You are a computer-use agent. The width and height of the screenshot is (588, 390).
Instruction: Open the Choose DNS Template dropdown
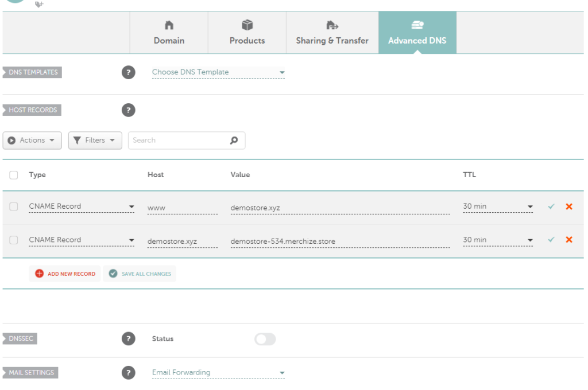(218, 72)
